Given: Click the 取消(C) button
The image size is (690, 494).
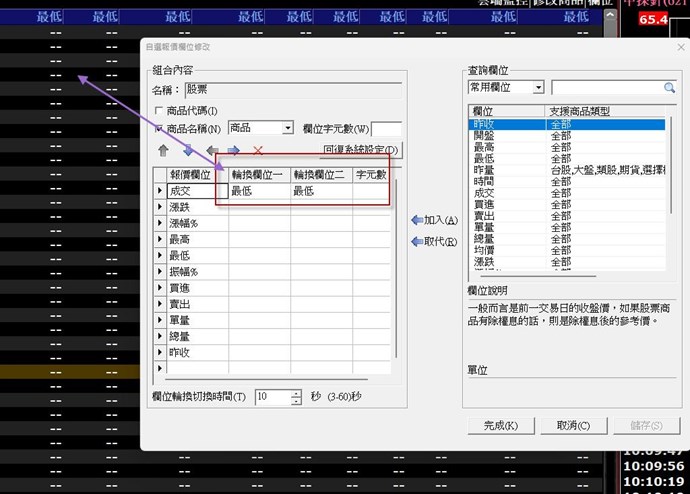Looking at the screenshot, I should 573,425.
